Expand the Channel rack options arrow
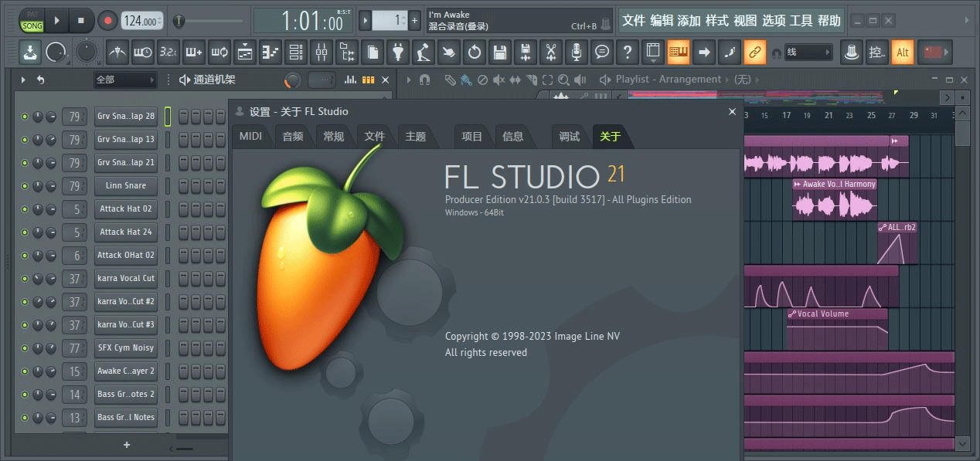This screenshot has width=980, height=461. click(23, 80)
